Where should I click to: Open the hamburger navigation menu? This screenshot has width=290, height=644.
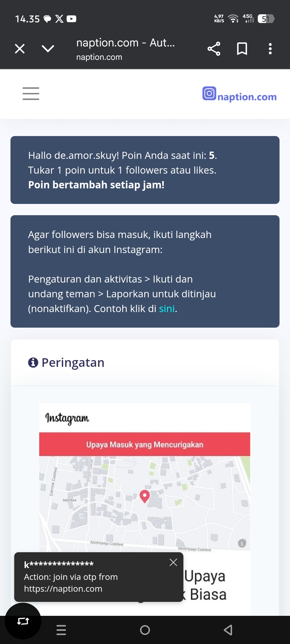pos(31,94)
